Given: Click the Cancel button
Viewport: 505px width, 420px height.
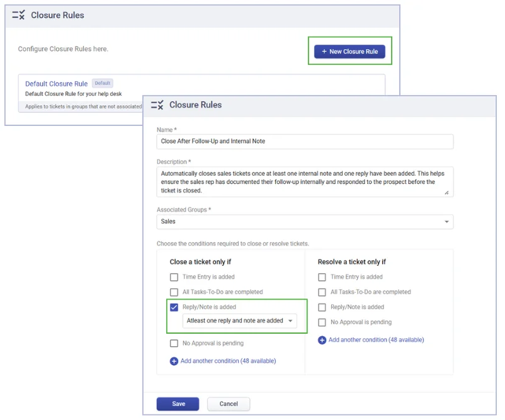Looking at the screenshot, I should [x=229, y=404].
